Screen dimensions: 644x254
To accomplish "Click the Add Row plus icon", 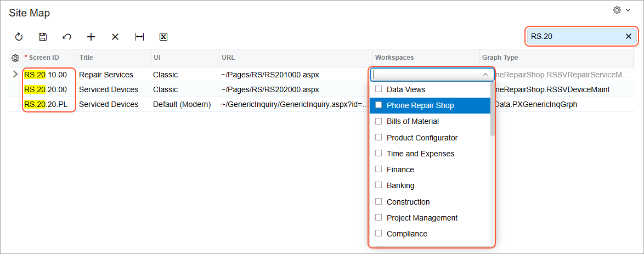I will click(91, 37).
